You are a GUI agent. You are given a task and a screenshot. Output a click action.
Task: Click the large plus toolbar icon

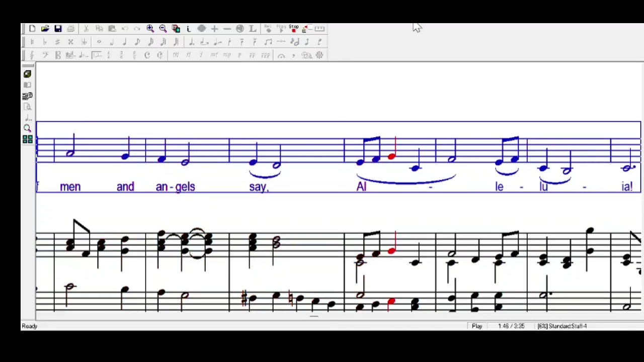pyautogui.click(x=214, y=29)
